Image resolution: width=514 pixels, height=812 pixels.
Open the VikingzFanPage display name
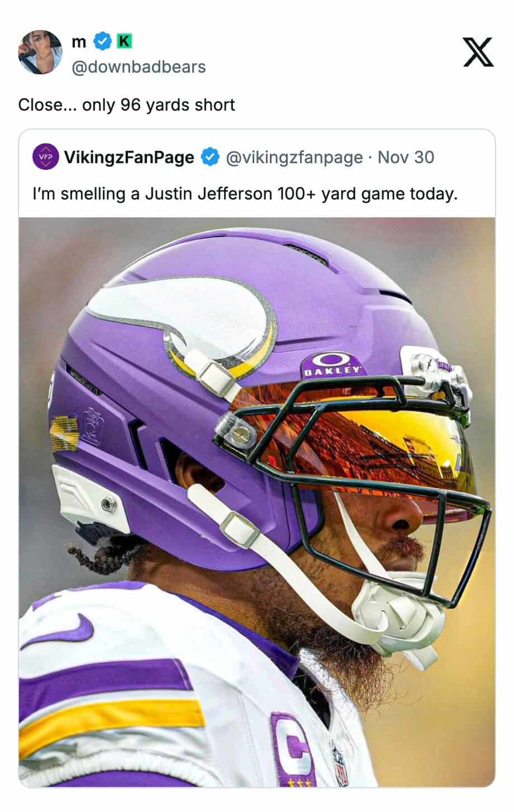click(x=130, y=158)
